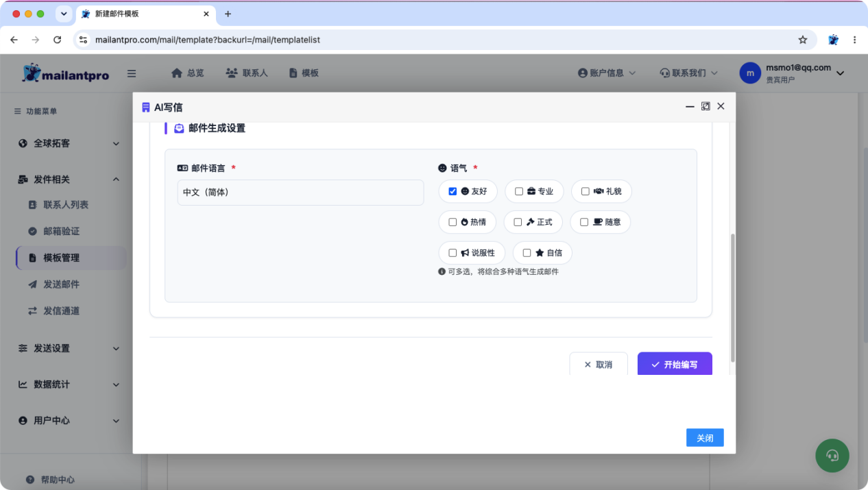Image resolution: width=868 pixels, height=490 pixels.
Task: Check the 自信 tone checkbox
Action: coord(527,253)
